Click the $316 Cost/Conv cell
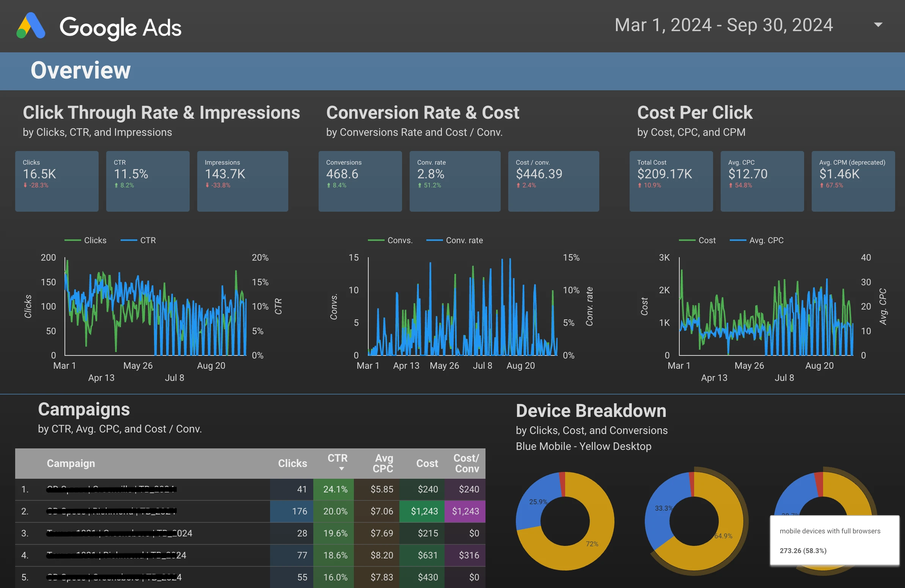Viewport: 905px width, 588px height. click(x=465, y=555)
